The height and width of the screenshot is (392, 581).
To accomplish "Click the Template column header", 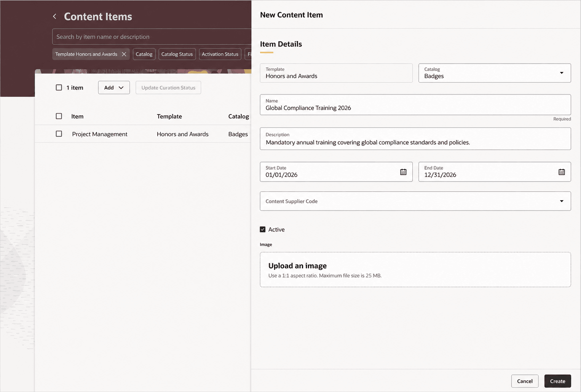I will coord(169,116).
